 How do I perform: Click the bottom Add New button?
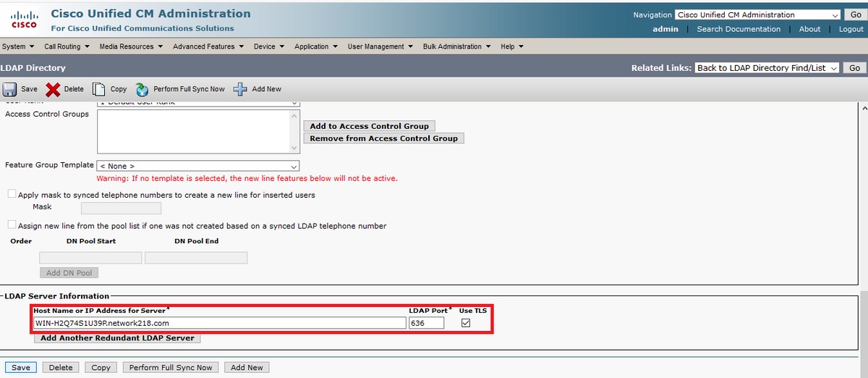pos(247,367)
